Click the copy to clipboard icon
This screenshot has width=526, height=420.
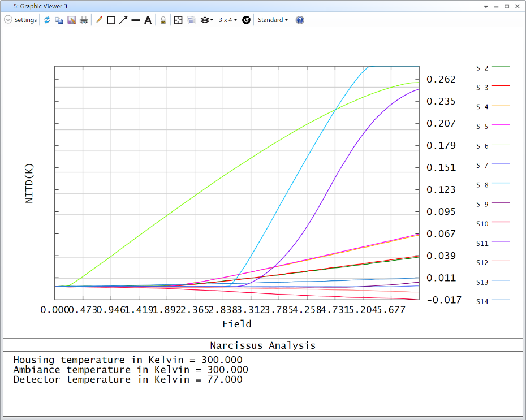[x=59, y=20]
